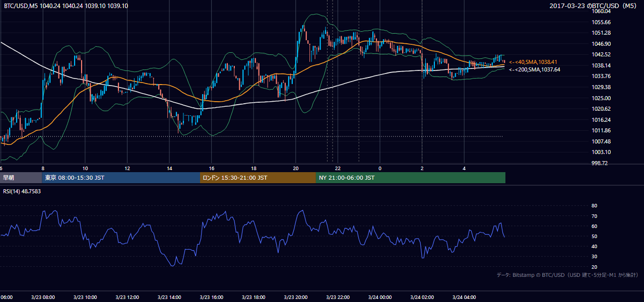
Task: Click RSI scale value 50
Action: (594, 236)
